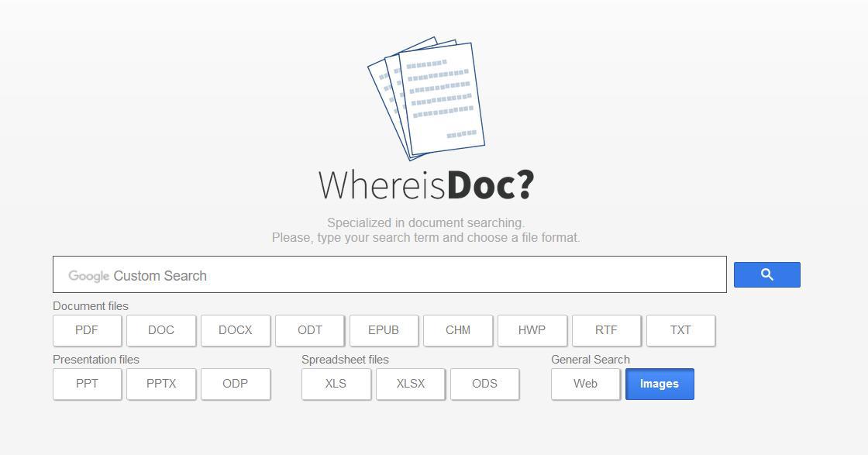Select the PDF file format

click(87, 330)
